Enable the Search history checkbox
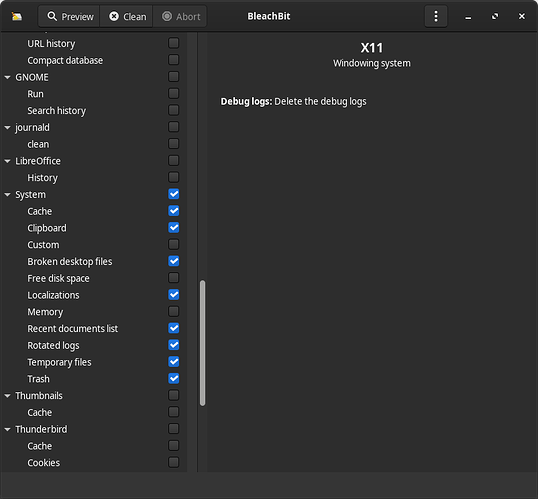This screenshot has height=499, width=538. pyautogui.click(x=174, y=111)
